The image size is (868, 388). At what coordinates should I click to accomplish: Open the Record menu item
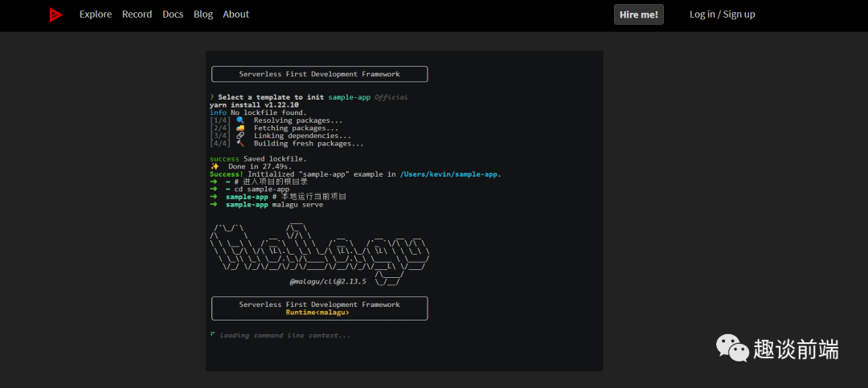pyautogui.click(x=137, y=14)
